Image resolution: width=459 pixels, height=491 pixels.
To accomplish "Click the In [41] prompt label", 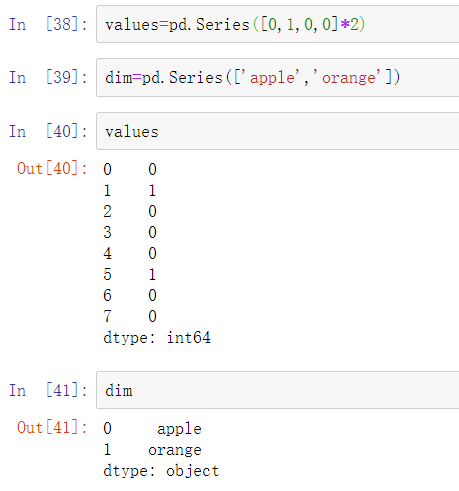I will tap(48, 390).
